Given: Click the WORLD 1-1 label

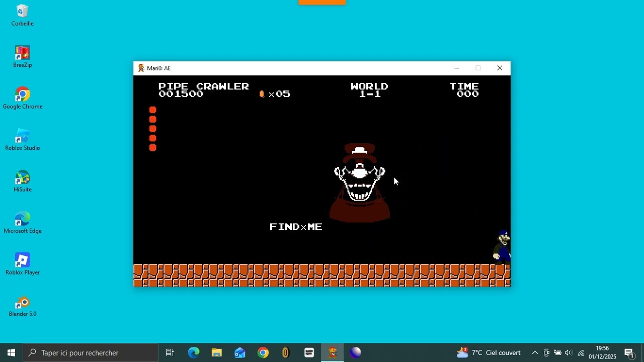Looking at the screenshot, I should tap(369, 90).
